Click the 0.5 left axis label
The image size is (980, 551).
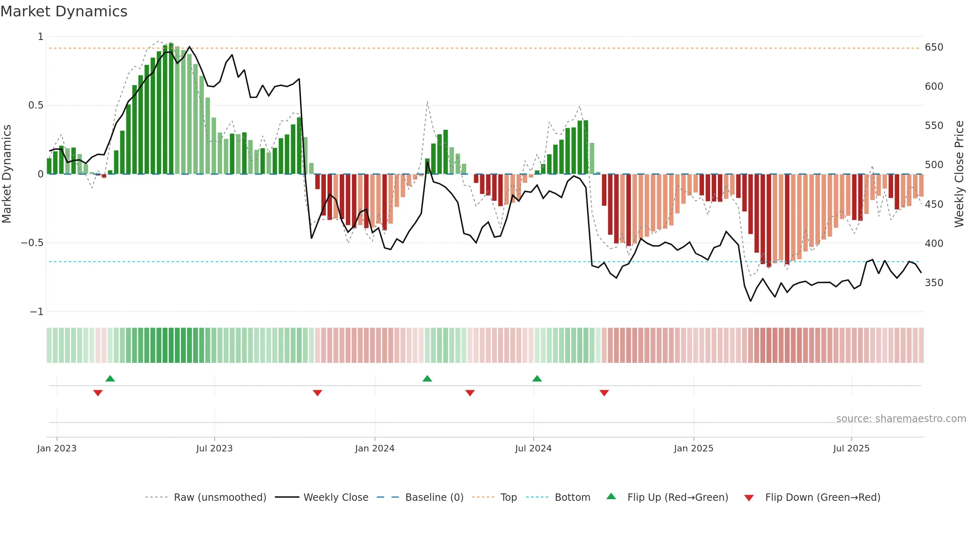(x=36, y=105)
